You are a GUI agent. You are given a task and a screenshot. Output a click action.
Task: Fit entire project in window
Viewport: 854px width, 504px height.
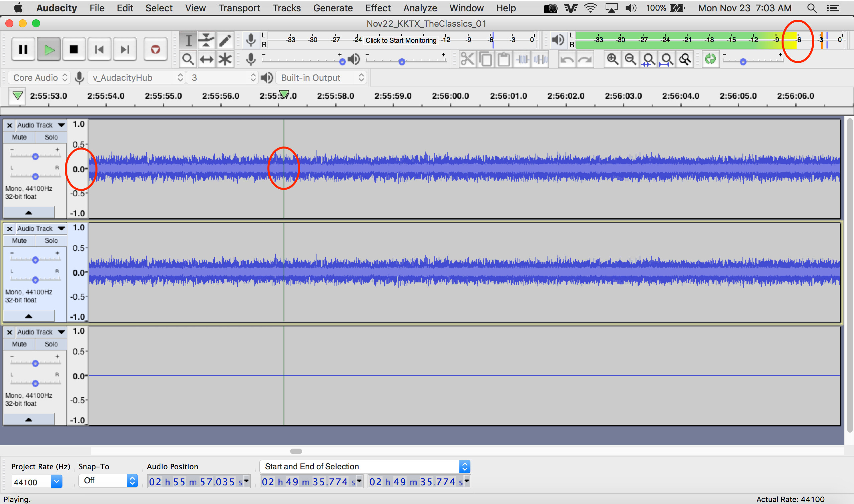(x=666, y=59)
